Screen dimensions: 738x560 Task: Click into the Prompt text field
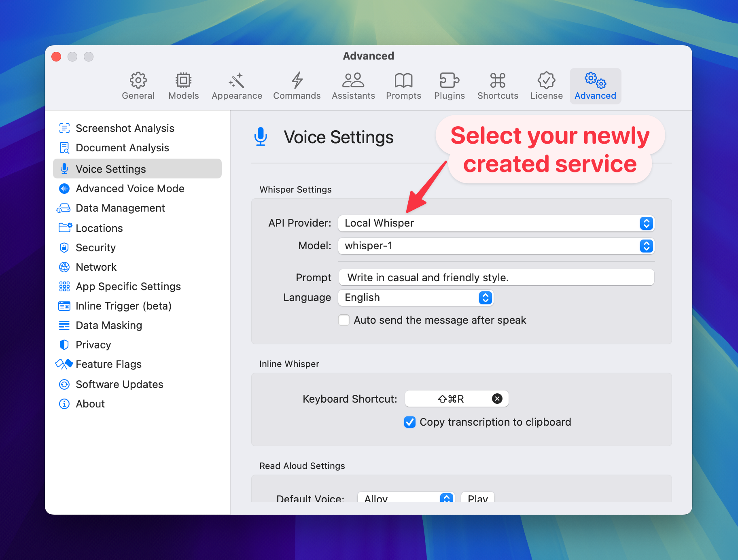[496, 278]
